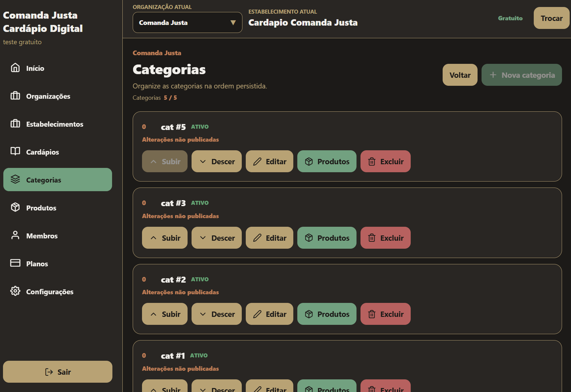Viewport: 571px width, 392px height.
Task: Click the cat #2 category title
Action: click(x=173, y=280)
